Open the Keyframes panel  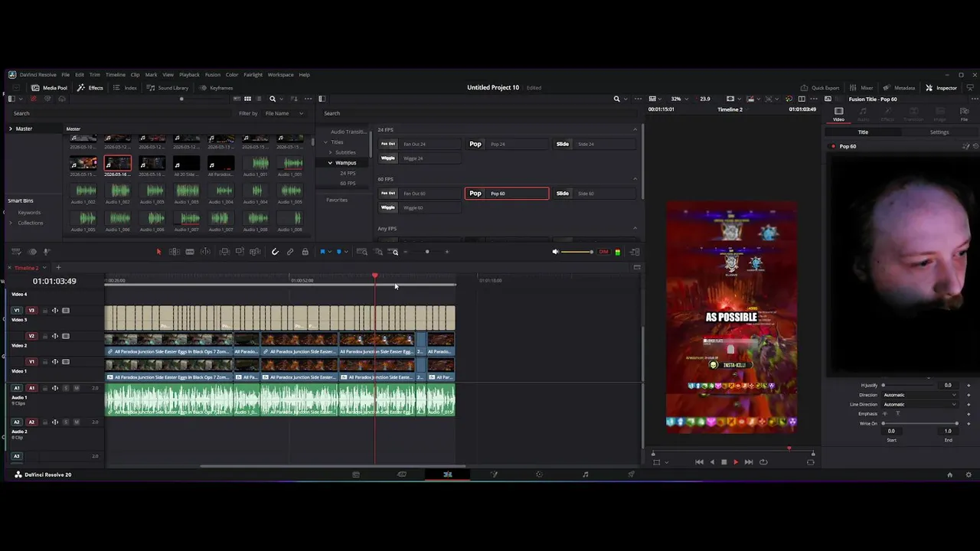[215, 88]
